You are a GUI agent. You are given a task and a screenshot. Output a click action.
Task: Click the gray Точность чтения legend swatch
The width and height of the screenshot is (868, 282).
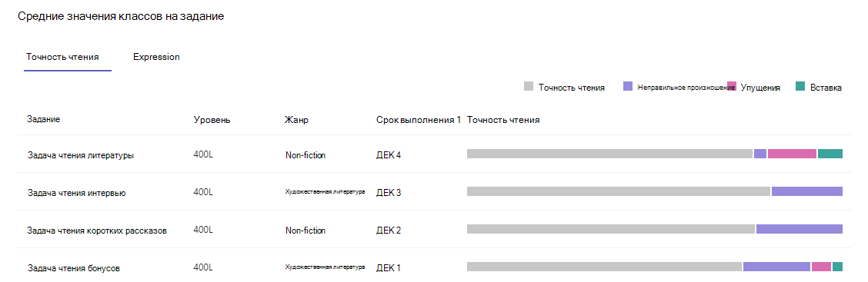[529, 87]
